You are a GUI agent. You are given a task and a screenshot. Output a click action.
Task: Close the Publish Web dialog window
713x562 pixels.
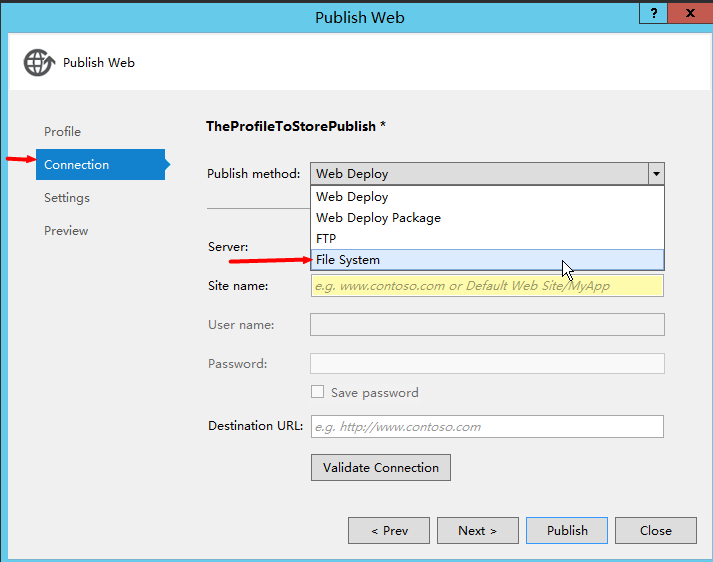[690, 13]
